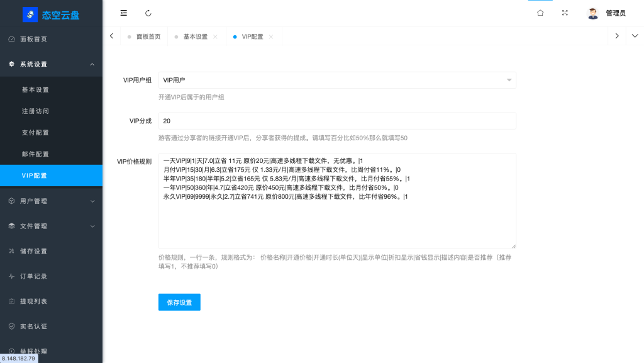Open the tab list dropdown arrow

pyautogui.click(x=635, y=36)
